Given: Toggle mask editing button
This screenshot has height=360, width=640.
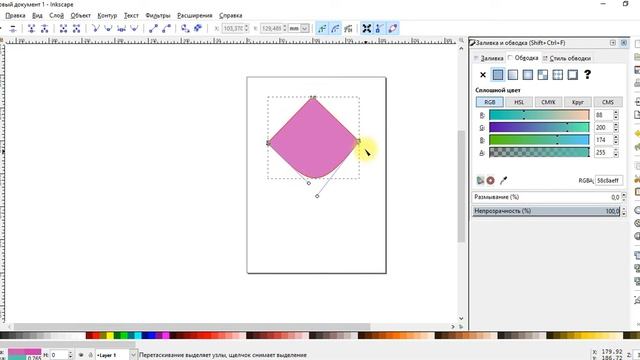Looking at the screenshot, I should pos(335,29).
